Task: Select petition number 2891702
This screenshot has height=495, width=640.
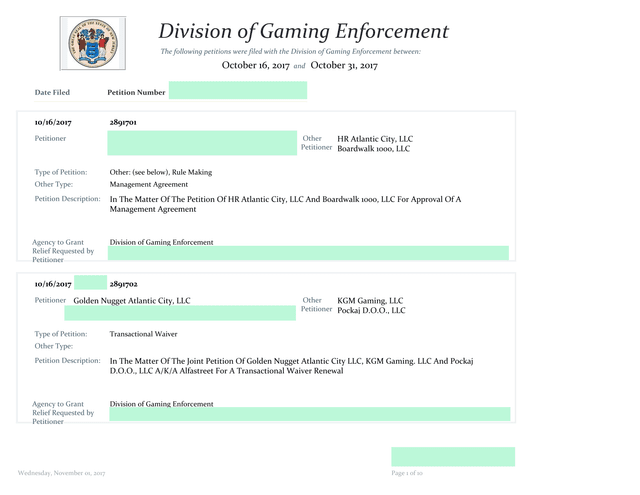Action: pyautogui.click(x=123, y=284)
